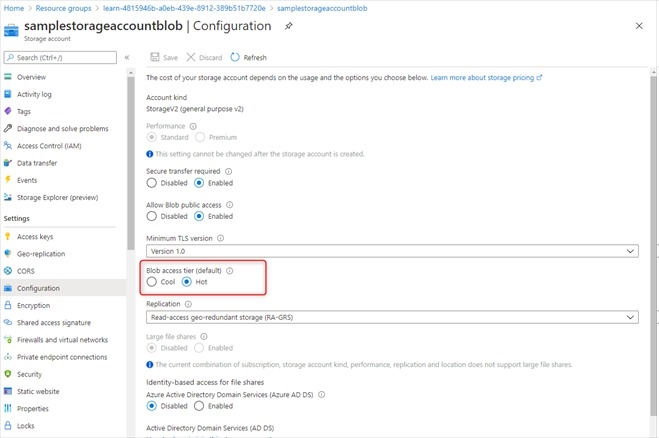The height and width of the screenshot is (438, 659).
Task: Click the Tags icon in the sidebar
Action: (9, 111)
